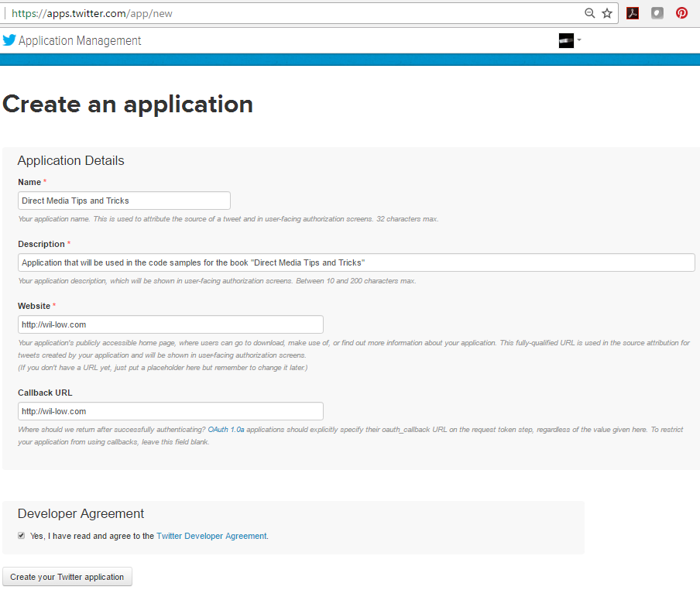The image size is (700, 590).
Task: Open the Twitter Developer Agreement link
Action: coord(211,536)
